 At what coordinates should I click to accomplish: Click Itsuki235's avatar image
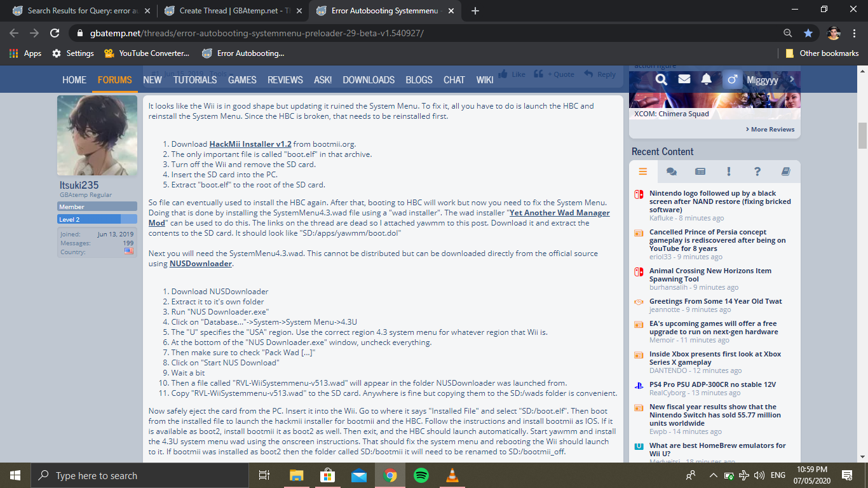coord(97,135)
